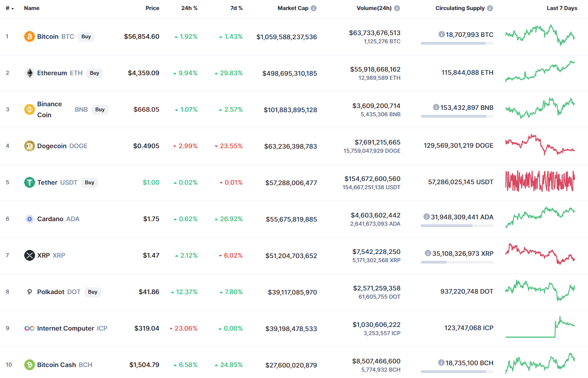Open the Bitcoin Cash name link
The width and height of the screenshot is (588, 378).
pos(57,365)
